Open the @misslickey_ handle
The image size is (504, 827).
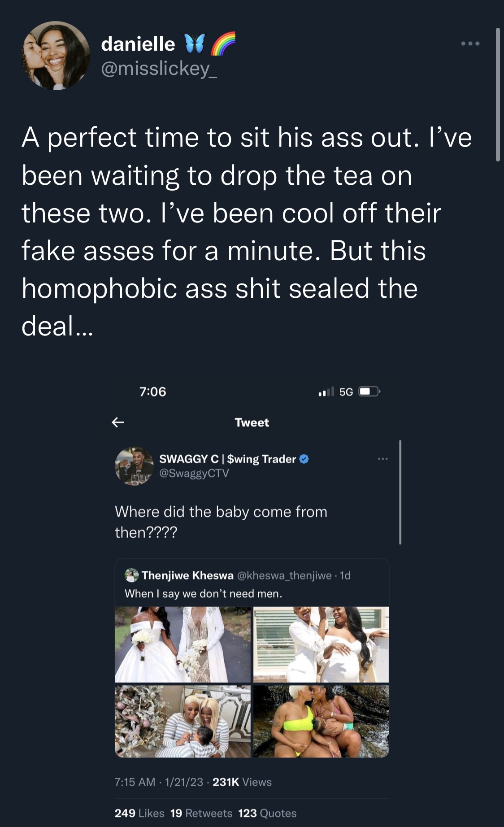click(159, 69)
